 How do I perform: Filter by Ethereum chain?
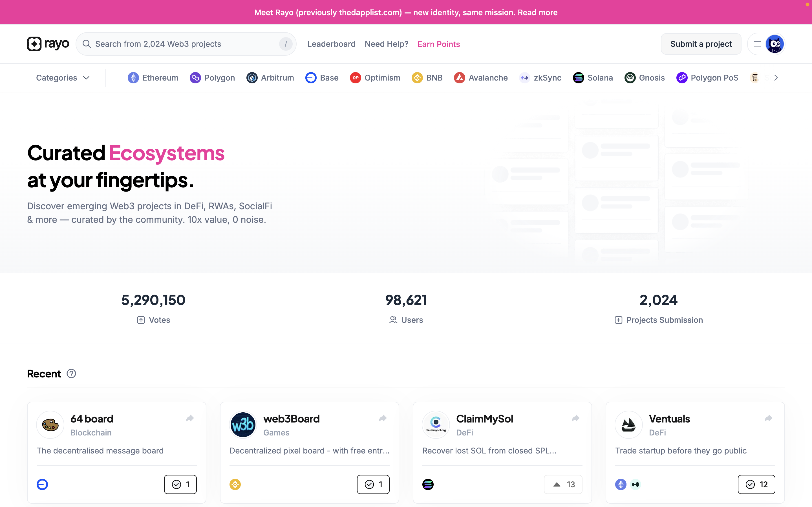click(x=153, y=78)
